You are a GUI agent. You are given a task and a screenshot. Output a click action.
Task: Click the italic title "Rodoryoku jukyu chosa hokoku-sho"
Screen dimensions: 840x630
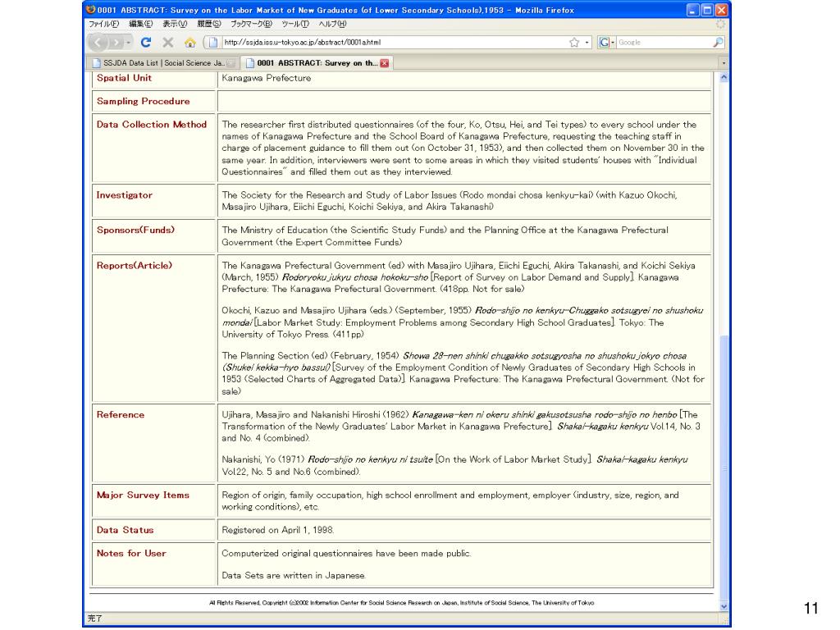coord(355,277)
